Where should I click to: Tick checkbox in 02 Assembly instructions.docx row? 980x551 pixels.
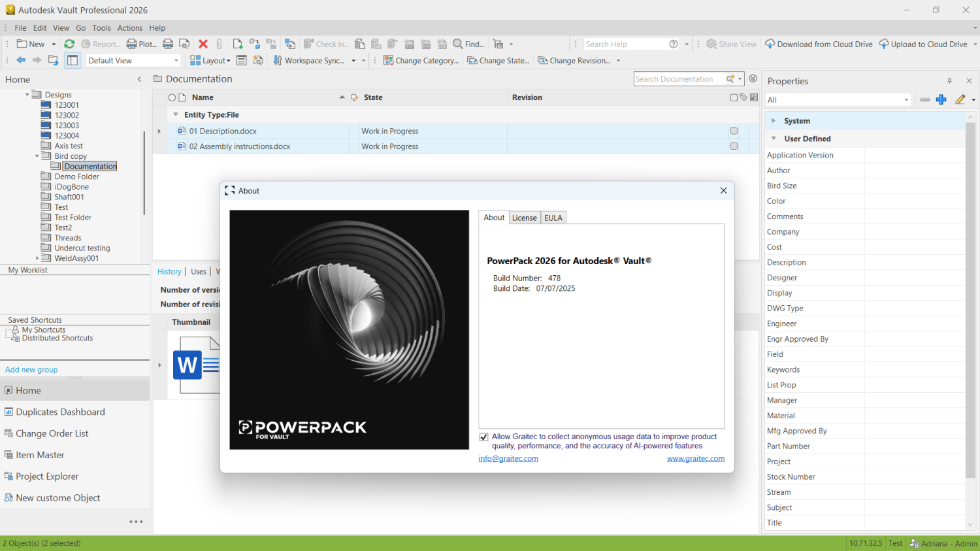(x=734, y=146)
